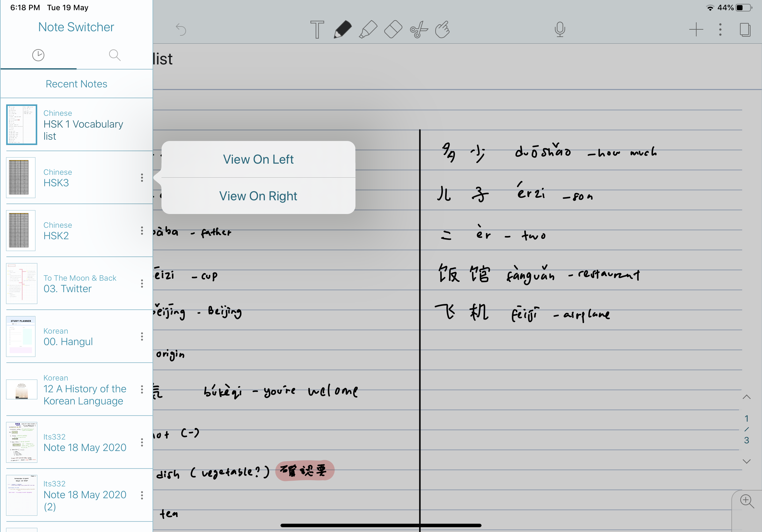Select the Highlighter tool
Viewport: 762px width, 532px height.
[x=368, y=30]
